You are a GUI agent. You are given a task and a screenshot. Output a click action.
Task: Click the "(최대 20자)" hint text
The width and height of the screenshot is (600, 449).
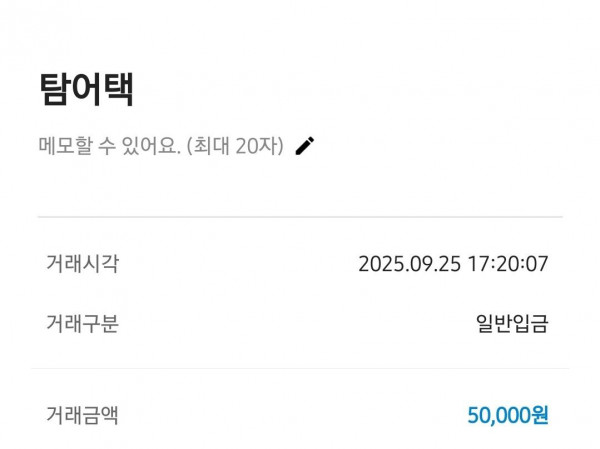236,146
